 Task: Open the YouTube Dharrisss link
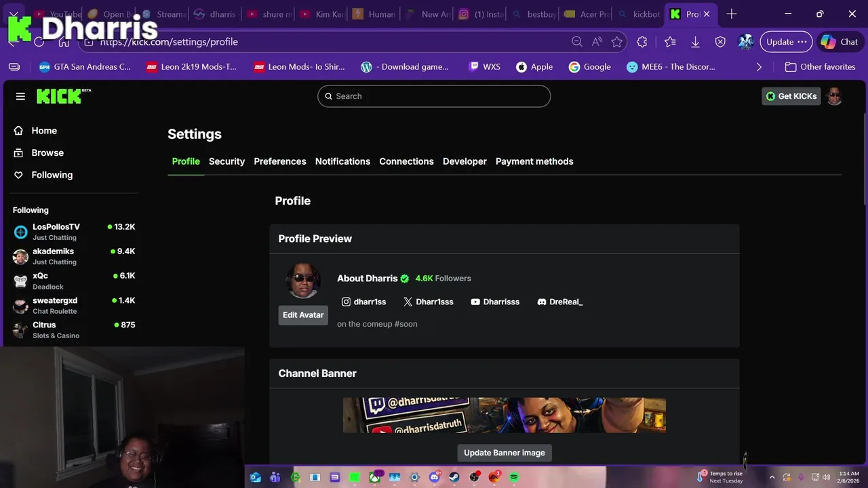click(495, 302)
